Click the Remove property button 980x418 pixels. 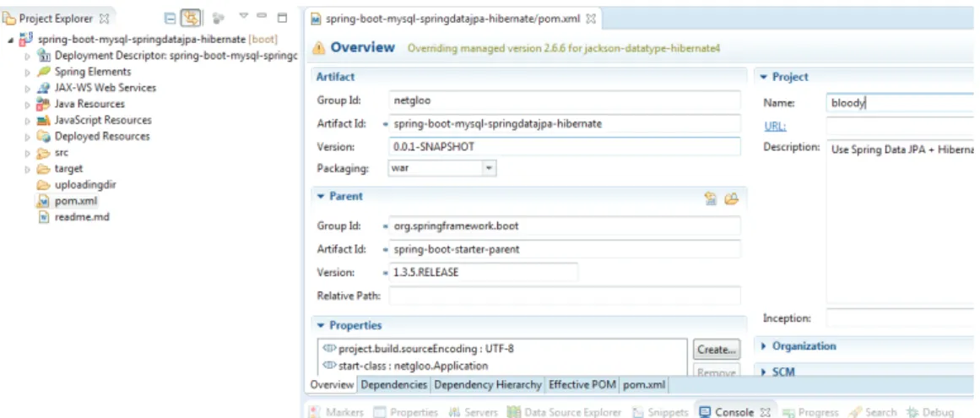717,372
